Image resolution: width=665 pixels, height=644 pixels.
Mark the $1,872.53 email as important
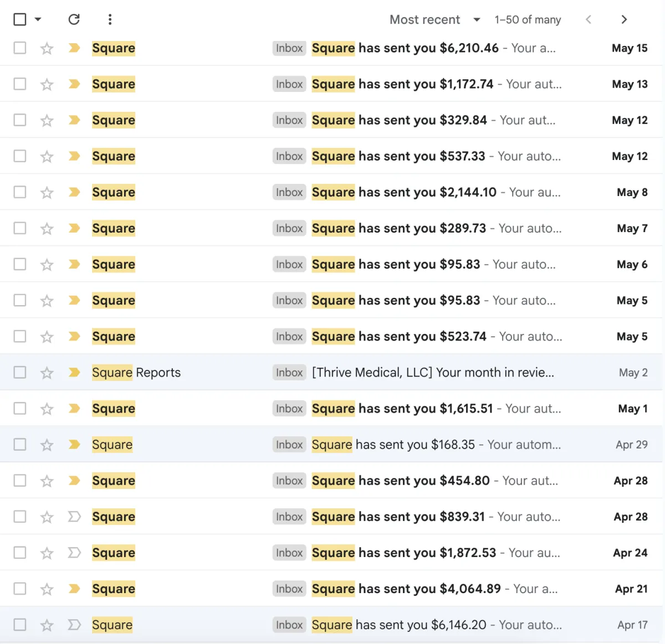[74, 553]
